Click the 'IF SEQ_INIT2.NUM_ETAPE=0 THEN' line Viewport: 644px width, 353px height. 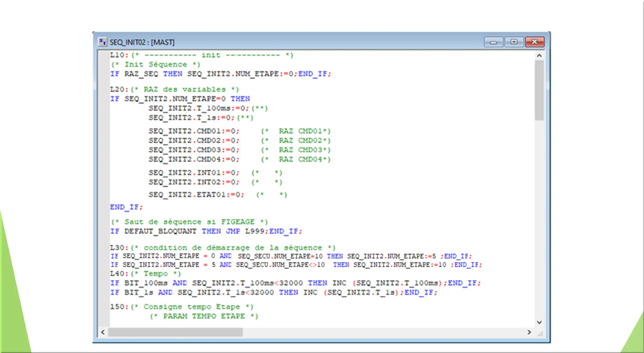180,99
